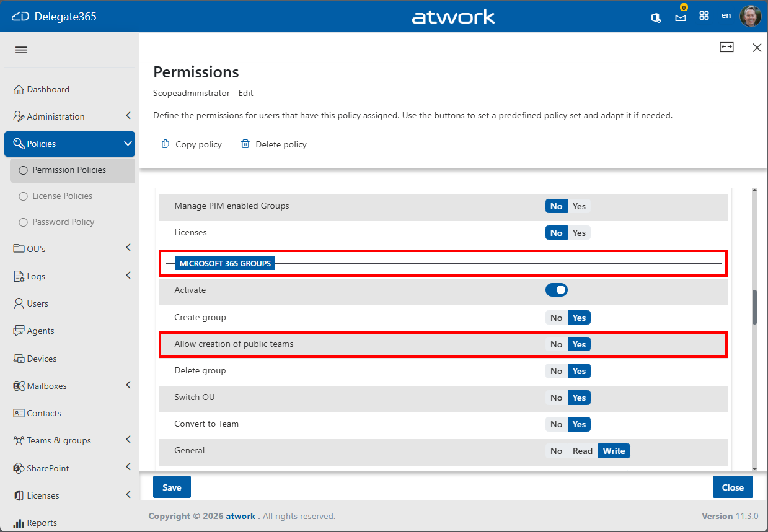Click the scrollbar up arrow
768x532 pixels.
[x=754, y=191]
